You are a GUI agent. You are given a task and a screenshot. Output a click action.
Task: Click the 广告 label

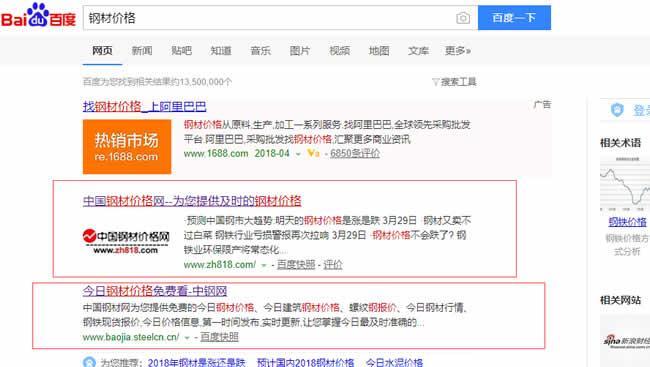tap(542, 105)
